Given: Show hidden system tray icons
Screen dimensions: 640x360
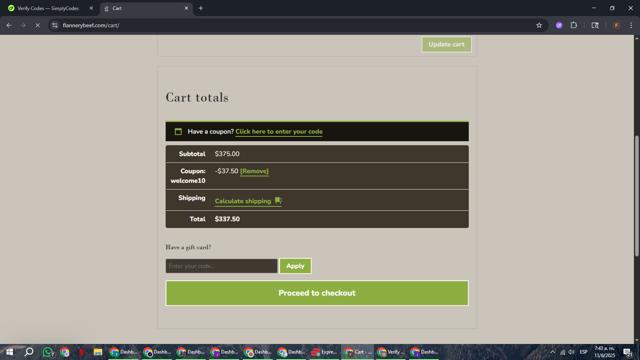Looking at the screenshot, I should pyautogui.click(x=552, y=352).
